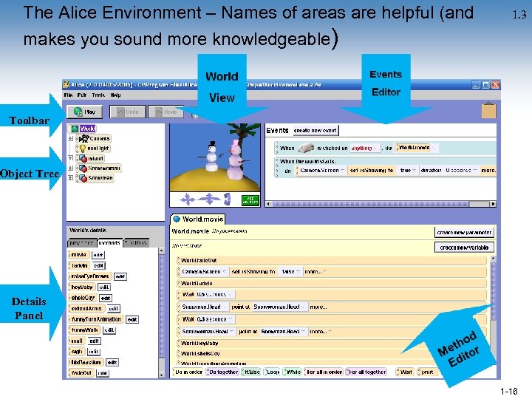This screenshot has height=399, width=532.
Task: Click the If/Else tile
Action: [251, 372]
